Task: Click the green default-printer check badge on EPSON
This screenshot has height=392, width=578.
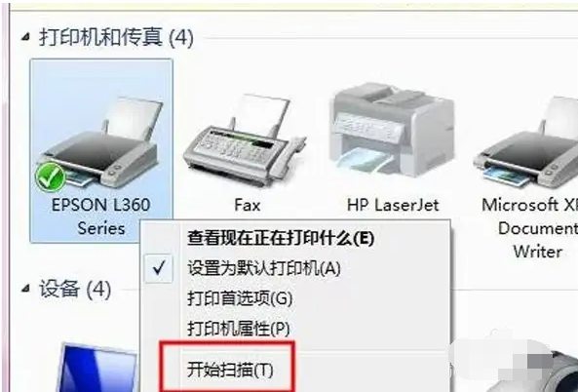Action: (x=51, y=177)
